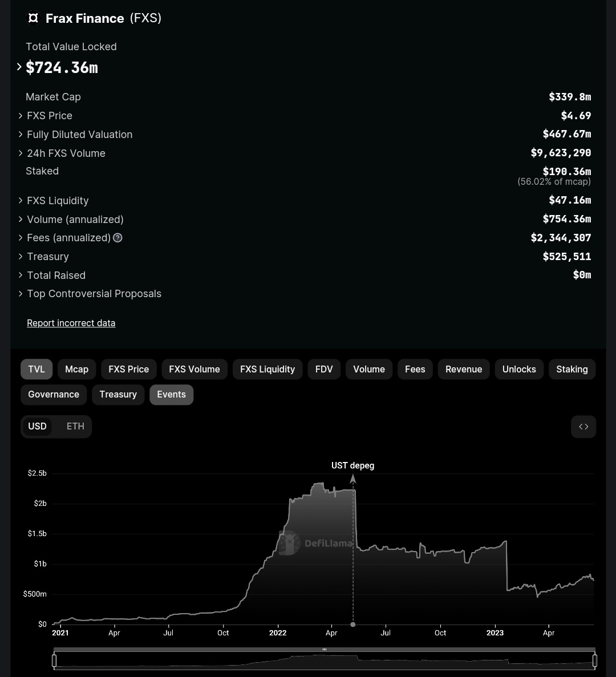
Task: Switch chart denomination to ETH
Action: coord(75,427)
